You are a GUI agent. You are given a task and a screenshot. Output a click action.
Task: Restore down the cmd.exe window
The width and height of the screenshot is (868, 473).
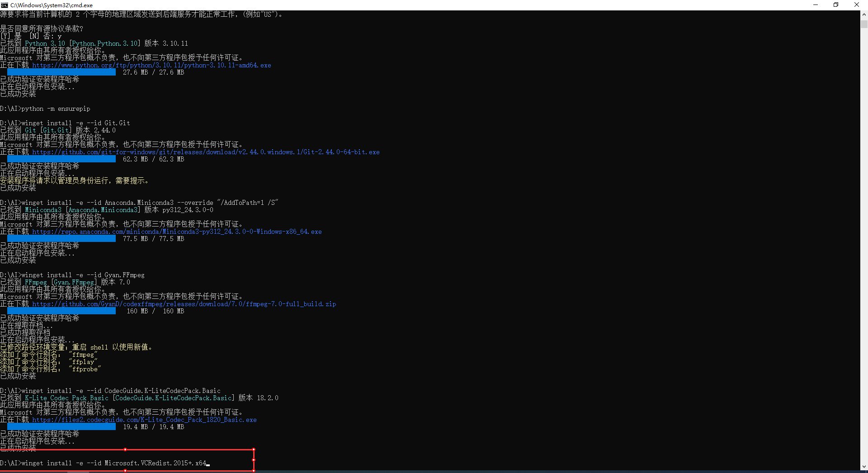coord(836,5)
